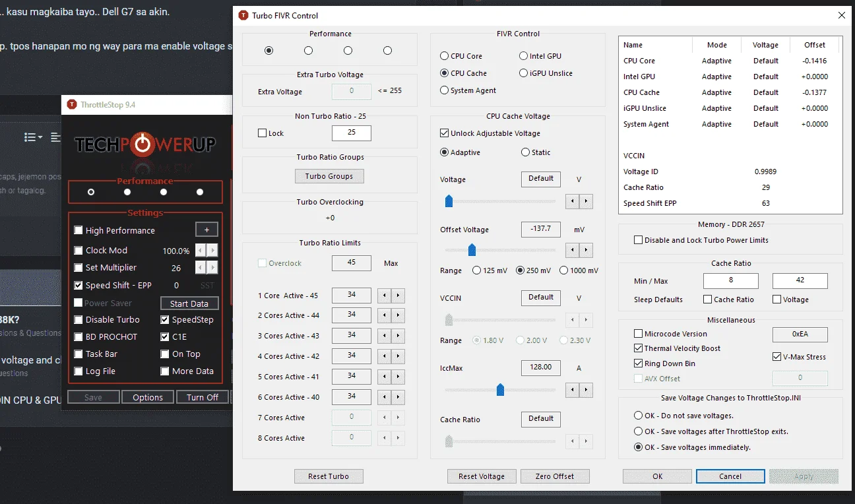Click the Cache Ratio Min field
This screenshot has width=855, height=504.
pos(731,280)
